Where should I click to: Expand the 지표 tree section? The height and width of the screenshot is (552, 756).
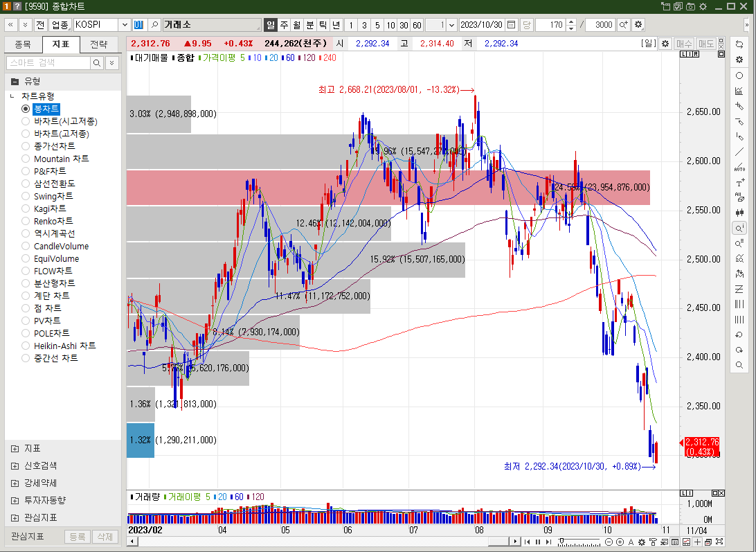15,449
